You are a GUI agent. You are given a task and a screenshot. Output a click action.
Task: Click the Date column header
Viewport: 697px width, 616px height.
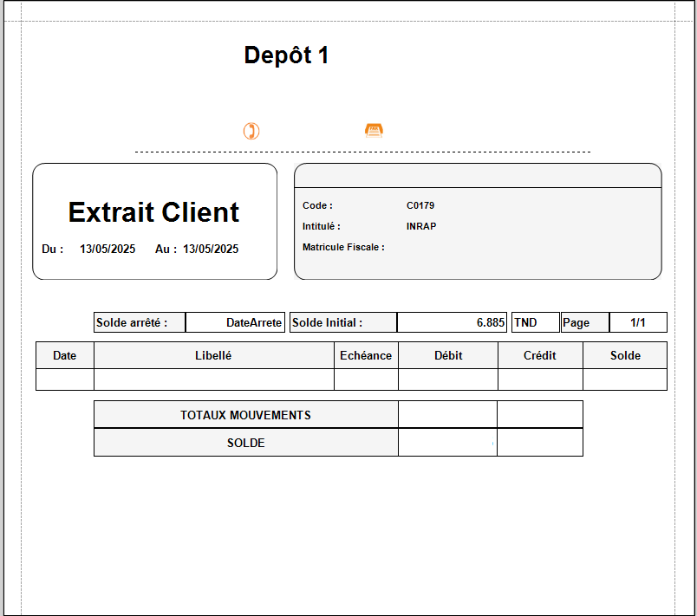tap(64, 355)
